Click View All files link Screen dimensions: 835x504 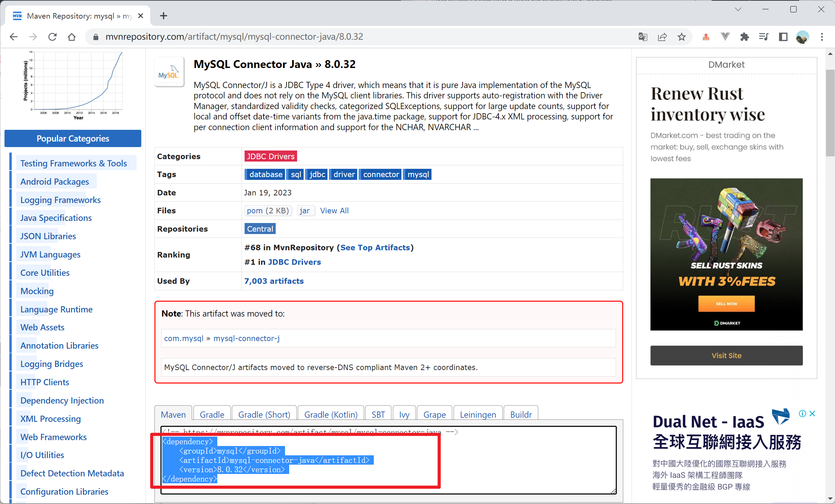coord(334,211)
